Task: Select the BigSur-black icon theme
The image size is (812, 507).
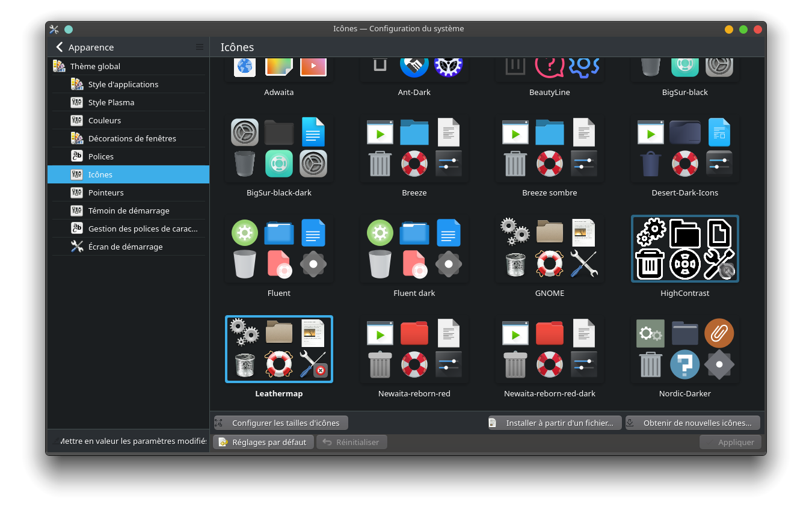Action: [x=685, y=77]
